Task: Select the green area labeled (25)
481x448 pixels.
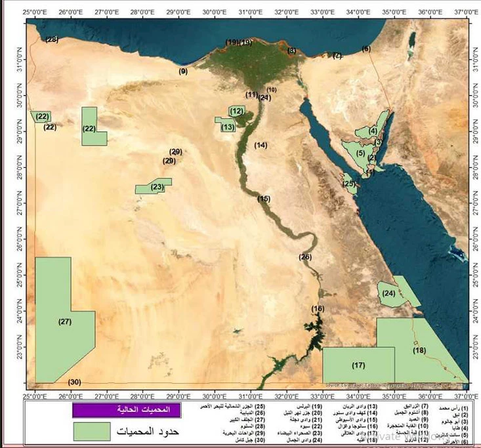Action: click(349, 183)
